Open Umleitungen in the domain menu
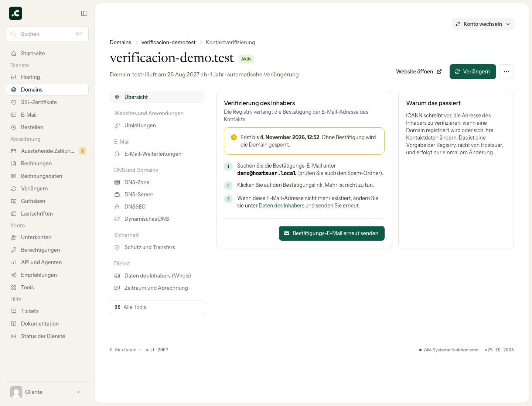Image resolution: width=532 pixels, height=406 pixels. pyautogui.click(x=157, y=125)
